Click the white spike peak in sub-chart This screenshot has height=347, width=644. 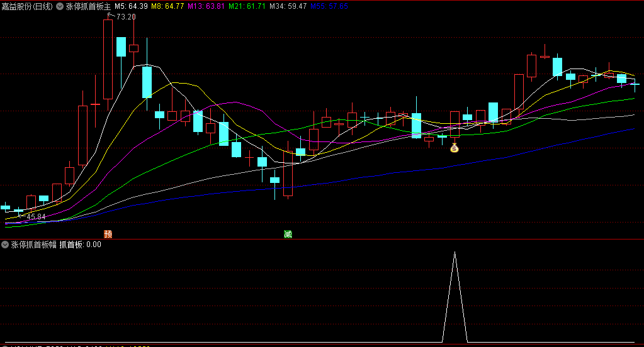(x=455, y=253)
